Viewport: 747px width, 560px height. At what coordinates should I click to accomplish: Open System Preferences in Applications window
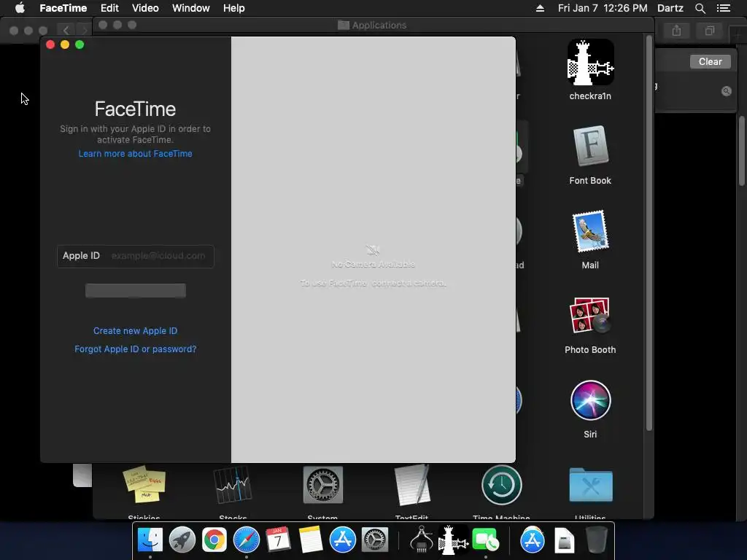323,485
